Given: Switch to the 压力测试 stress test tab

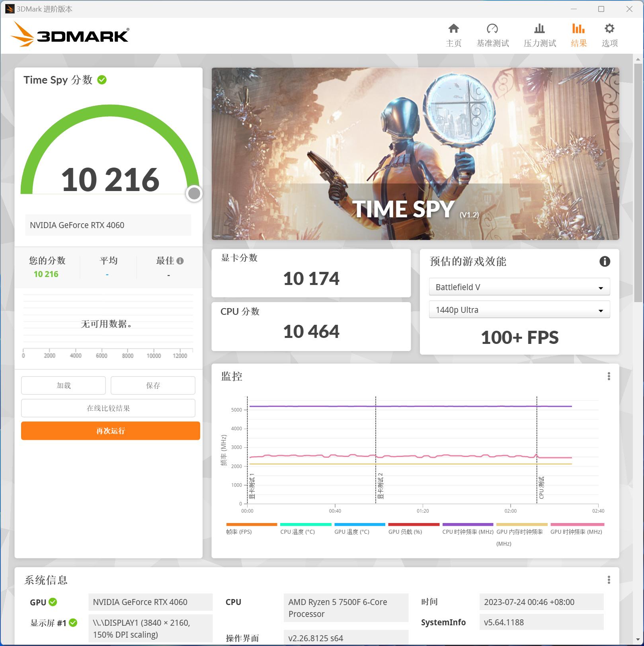Looking at the screenshot, I should [x=540, y=35].
